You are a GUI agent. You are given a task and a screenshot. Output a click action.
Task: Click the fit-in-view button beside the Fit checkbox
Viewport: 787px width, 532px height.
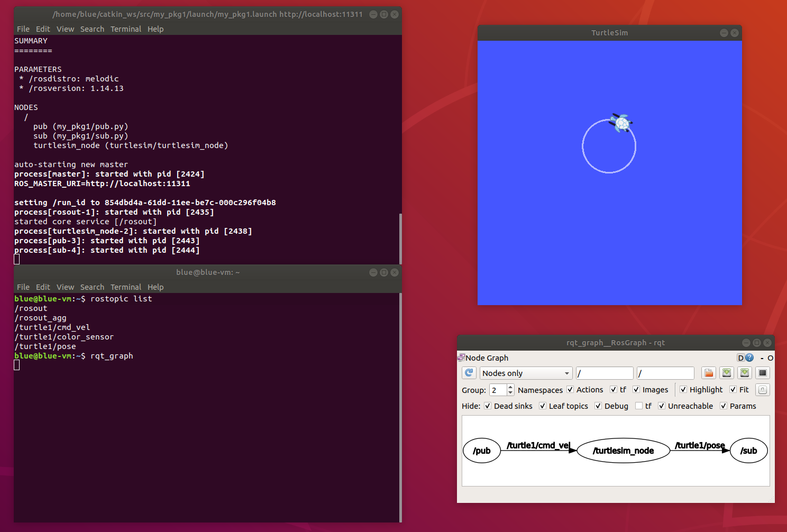(762, 390)
